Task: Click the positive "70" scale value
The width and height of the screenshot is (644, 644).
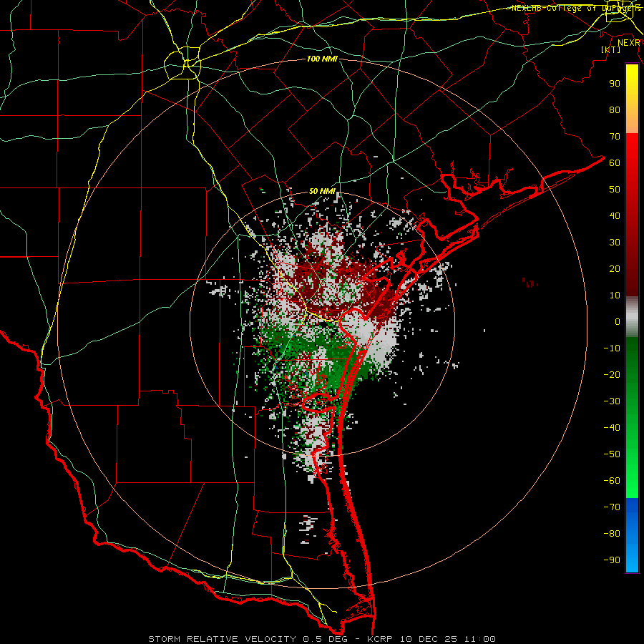Action: (x=615, y=137)
